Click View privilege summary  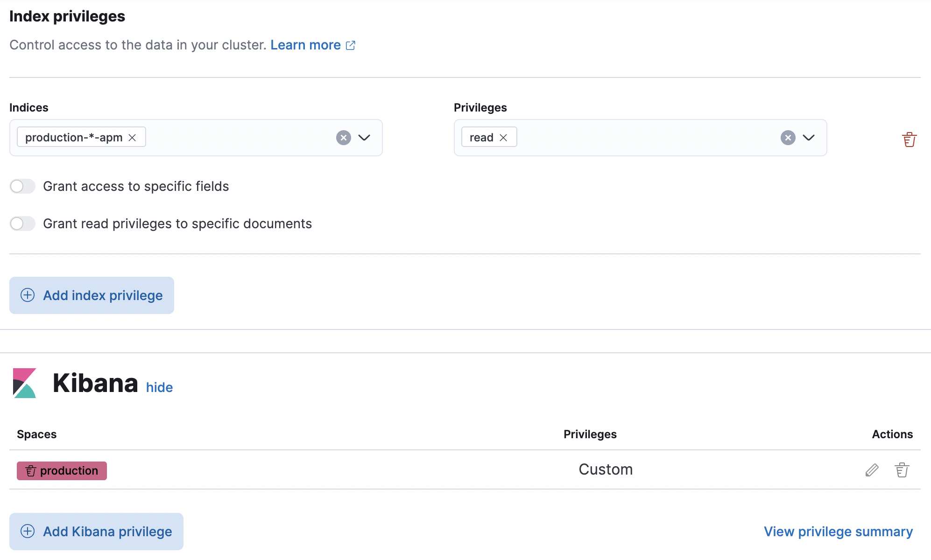click(838, 531)
